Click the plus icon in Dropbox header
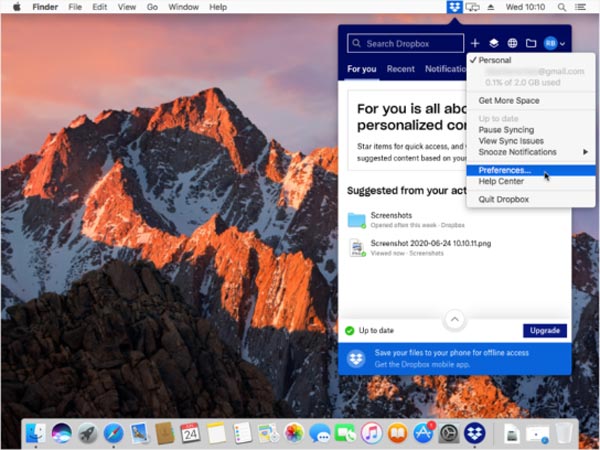The height and width of the screenshot is (450, 600). click(475, 43)
